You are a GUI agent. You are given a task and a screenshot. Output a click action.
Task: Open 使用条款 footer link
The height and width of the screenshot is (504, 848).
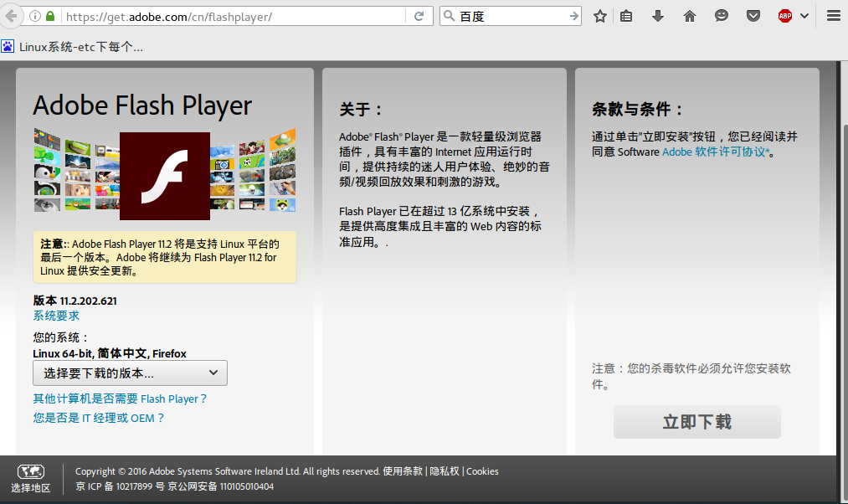(403, 471)
